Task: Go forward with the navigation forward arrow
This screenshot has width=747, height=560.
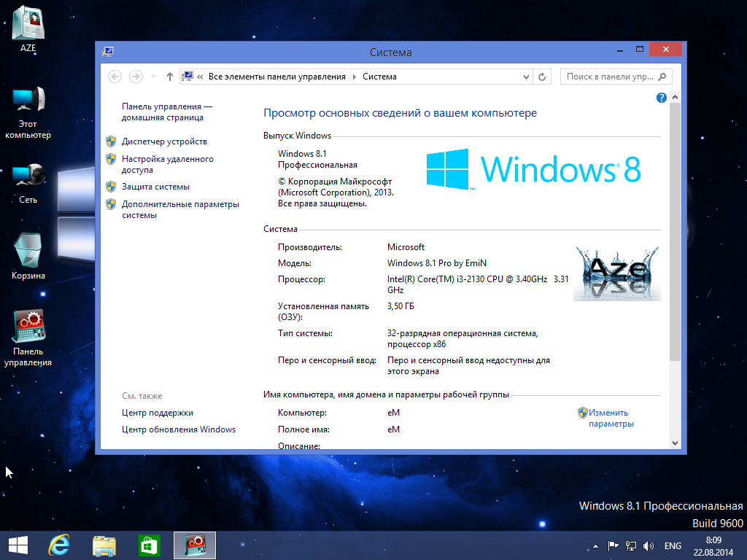Action: [136, 77]
